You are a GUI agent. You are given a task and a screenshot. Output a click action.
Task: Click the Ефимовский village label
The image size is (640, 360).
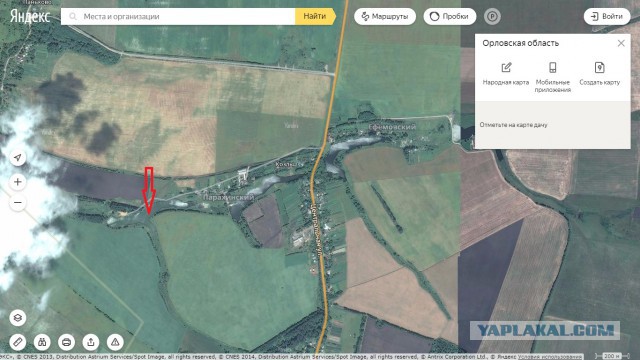pyautogui.click(x=392, y=127)
